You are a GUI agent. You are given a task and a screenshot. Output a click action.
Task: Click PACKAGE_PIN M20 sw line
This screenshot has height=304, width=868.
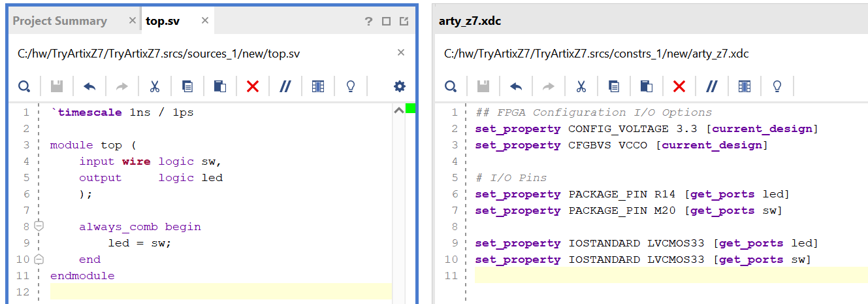[x=629, y=211]
